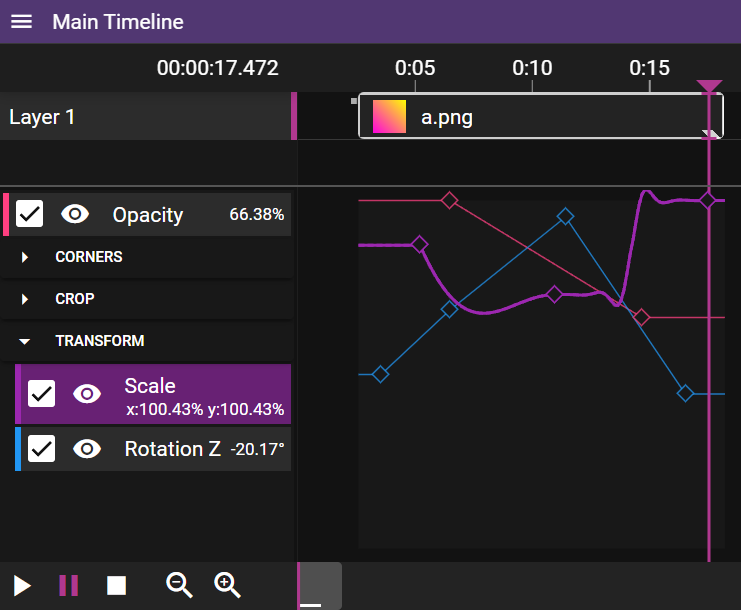Screen dimensions: 741x610
Task: Click the Play button
Action: pos(22,586)
